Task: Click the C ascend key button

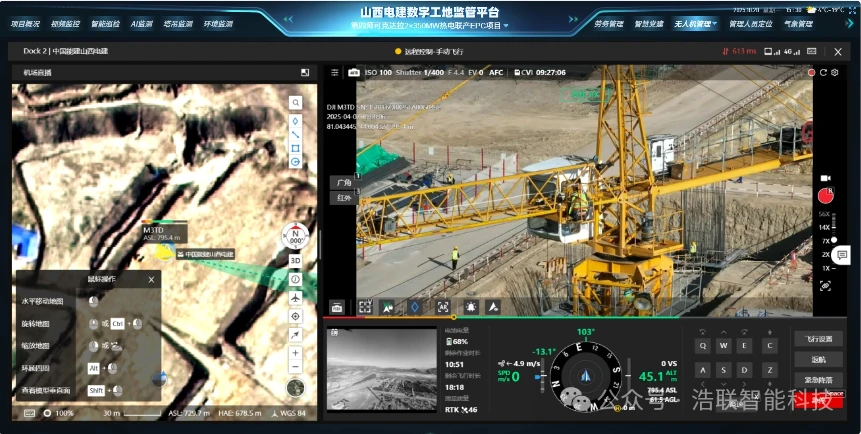Action: 769,346
